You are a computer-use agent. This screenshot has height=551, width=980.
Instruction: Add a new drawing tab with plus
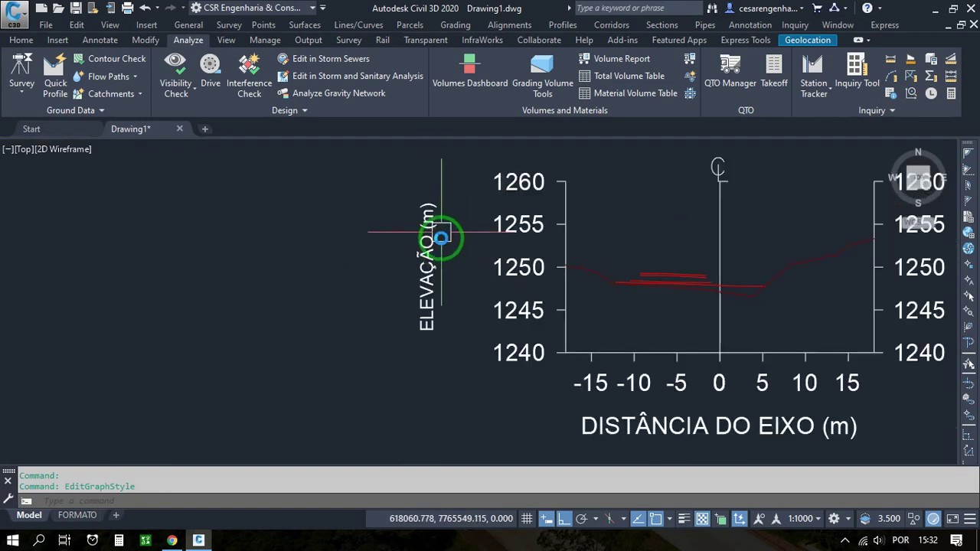204,129
